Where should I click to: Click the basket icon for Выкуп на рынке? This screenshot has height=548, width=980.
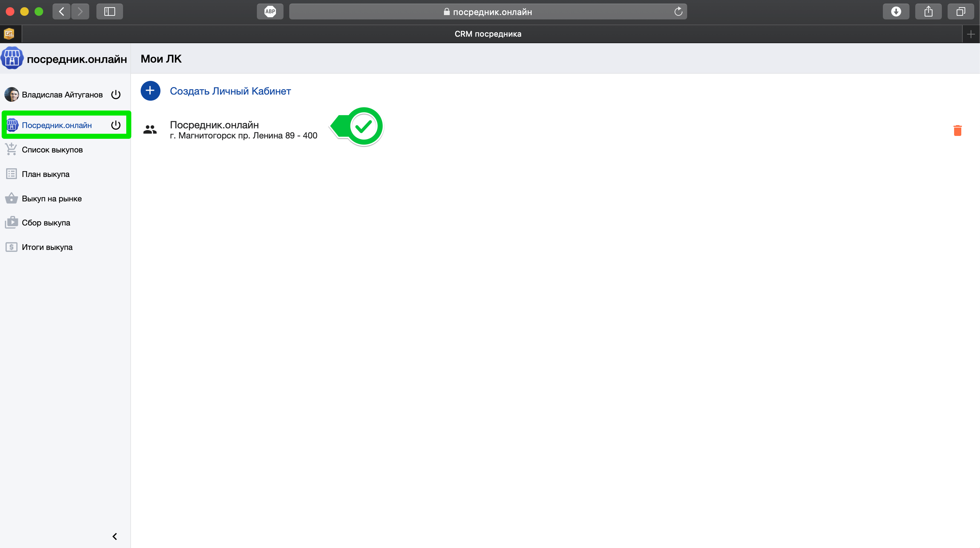[11, 198]
